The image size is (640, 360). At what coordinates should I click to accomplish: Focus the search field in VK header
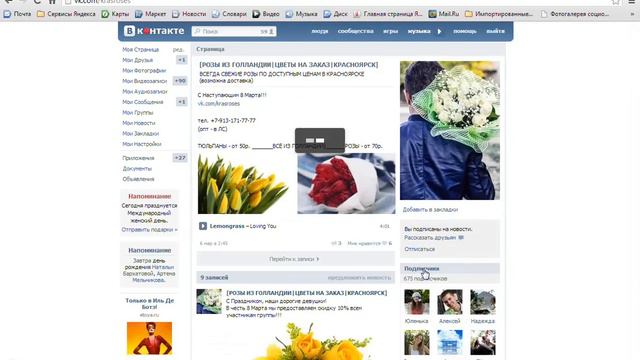234,31
